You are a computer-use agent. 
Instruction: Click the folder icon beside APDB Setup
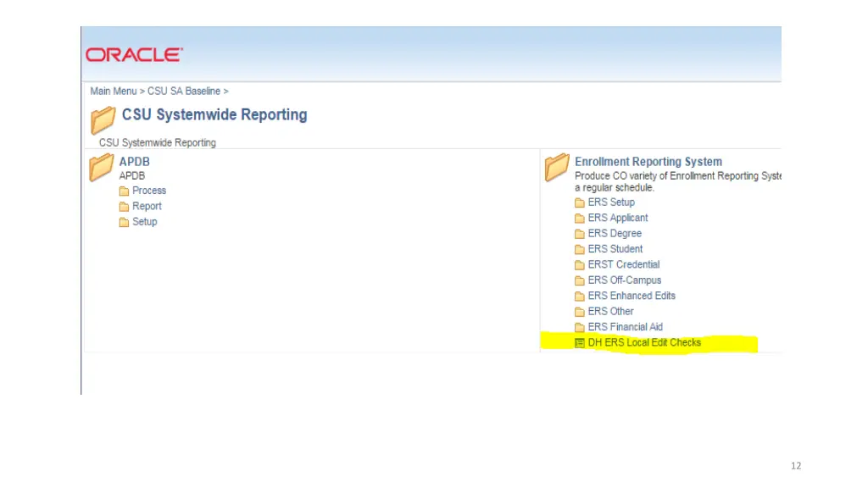(x=124, y=222)
